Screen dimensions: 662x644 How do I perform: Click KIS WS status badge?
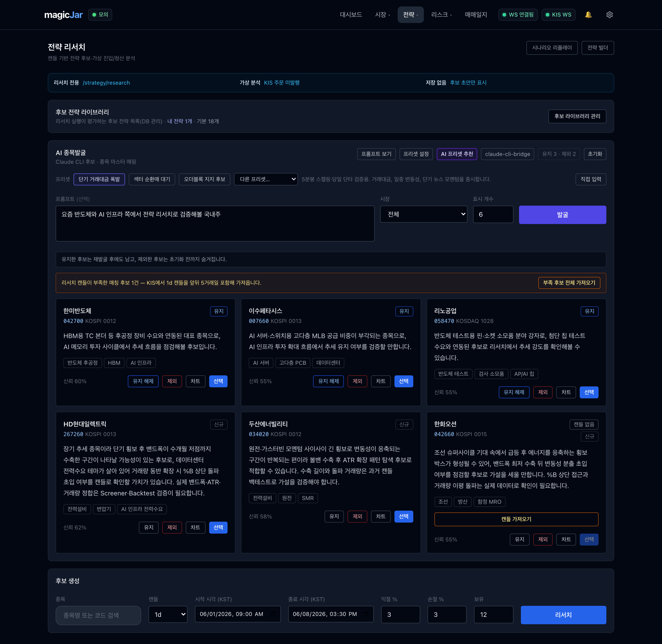[558, 14]
